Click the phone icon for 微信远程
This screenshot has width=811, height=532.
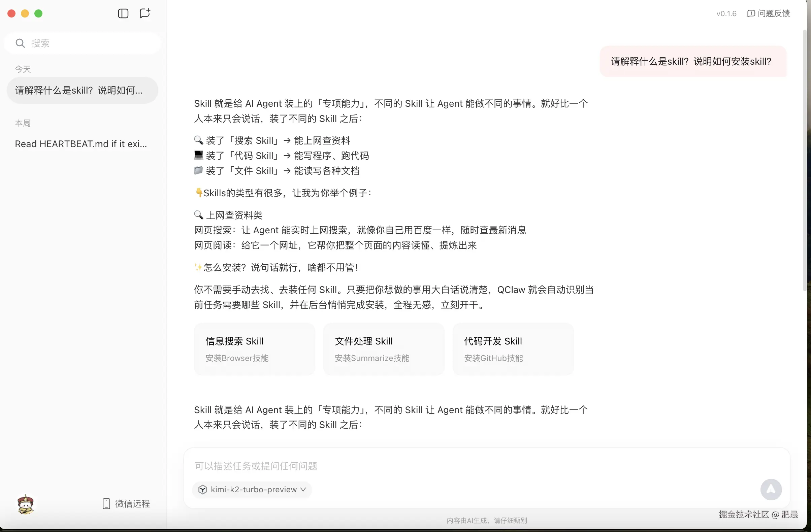click(106, 503)
